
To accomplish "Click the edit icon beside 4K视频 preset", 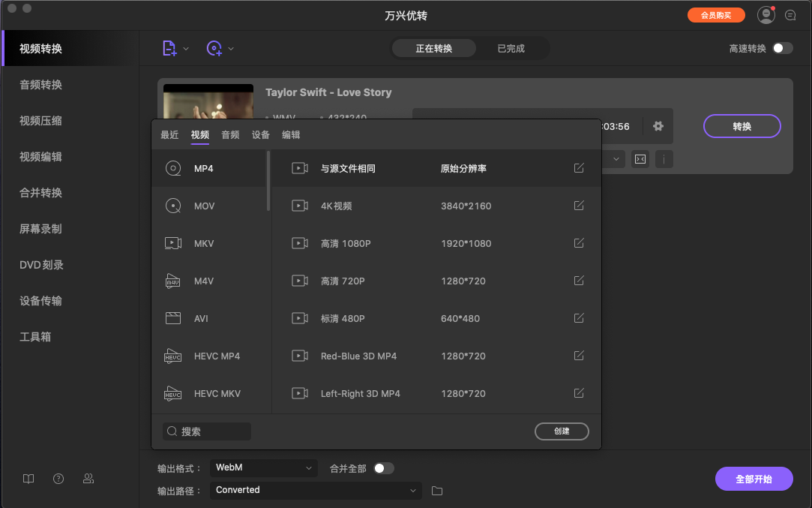I will pyautogui.click(x=578, y=206).
